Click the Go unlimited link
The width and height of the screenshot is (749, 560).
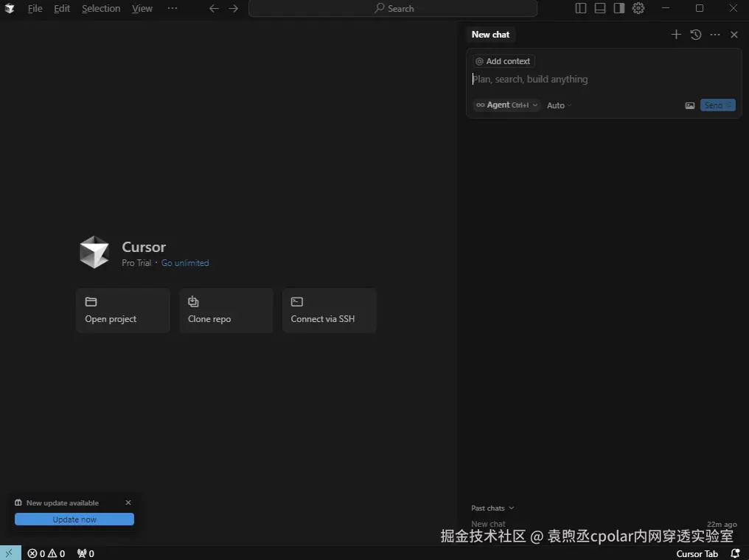pos(185,263)
